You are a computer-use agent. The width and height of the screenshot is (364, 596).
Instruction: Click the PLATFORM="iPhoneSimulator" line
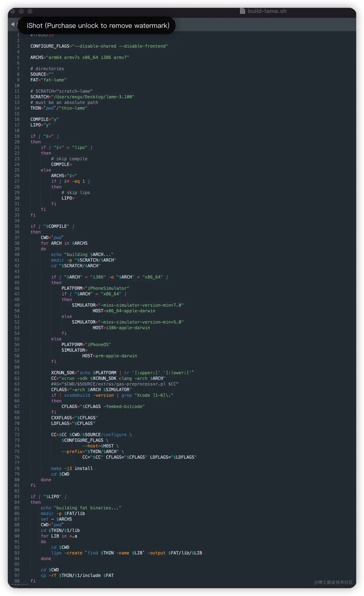click(96, 288)
